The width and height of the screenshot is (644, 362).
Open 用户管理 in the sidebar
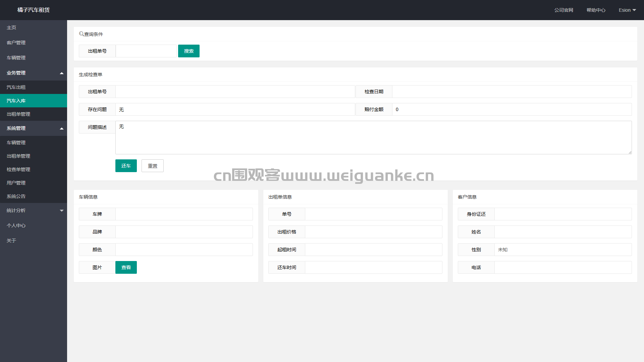[x=34, y=183]
